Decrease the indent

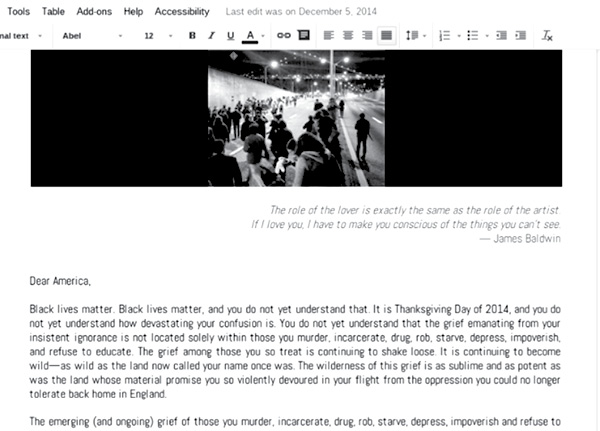[501, 36]
